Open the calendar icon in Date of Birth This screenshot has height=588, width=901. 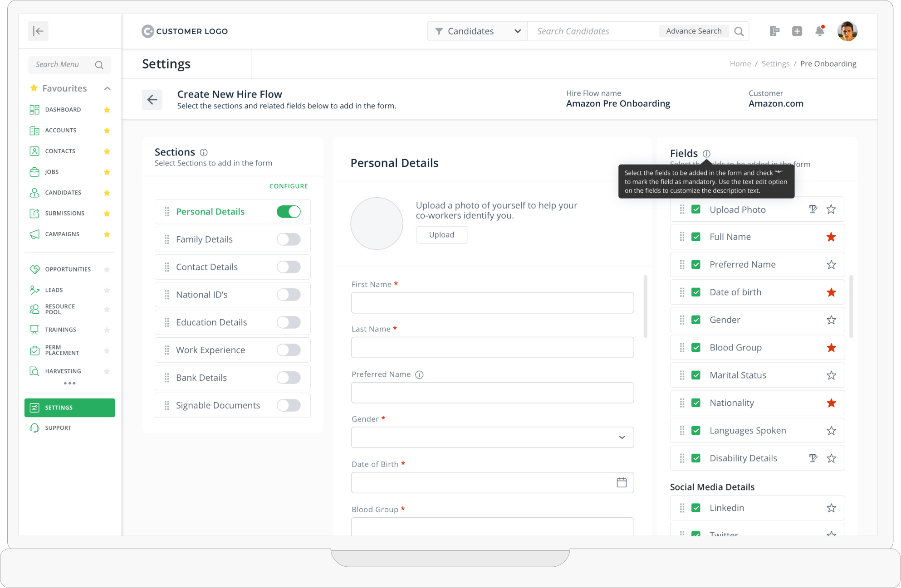tap(621, 482)
